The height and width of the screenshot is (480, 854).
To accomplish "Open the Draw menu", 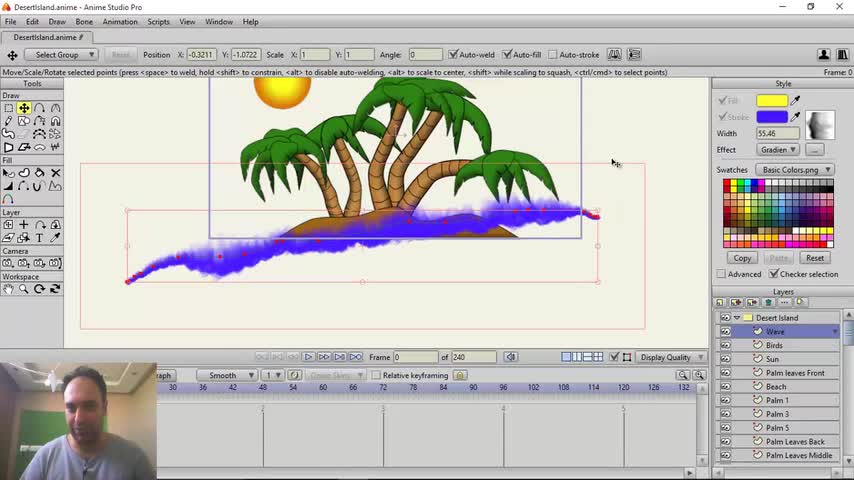I will [x=57, y=22].
